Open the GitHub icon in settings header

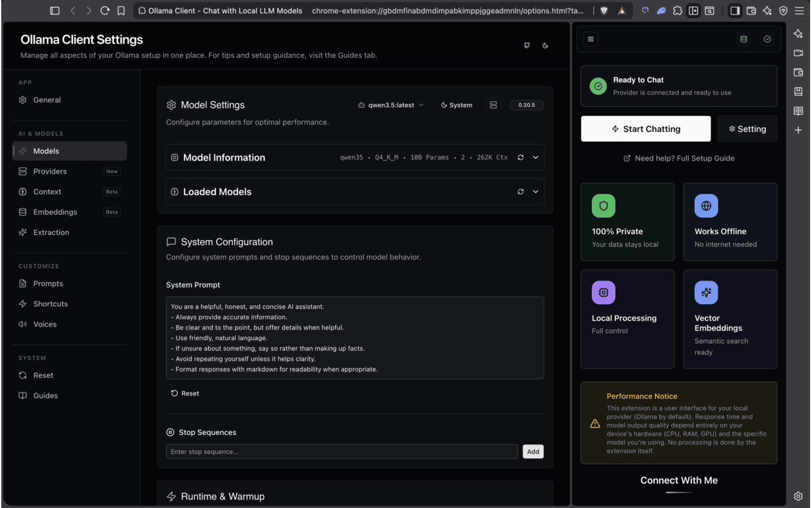tap(527, 46)
